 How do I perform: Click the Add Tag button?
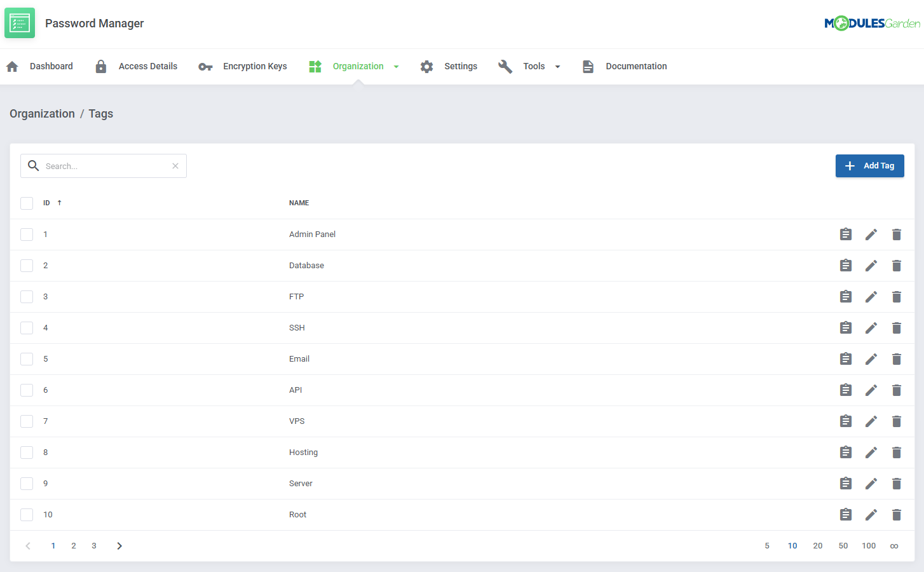[x=869, y=166]
